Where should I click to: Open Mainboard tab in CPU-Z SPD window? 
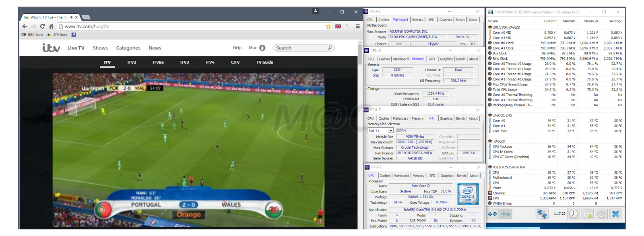(x=400, y=118)
